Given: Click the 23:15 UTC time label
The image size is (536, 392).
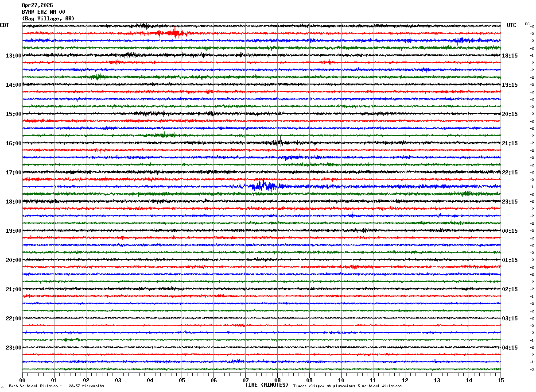Looking at the screenshot, I should pyautogui.click(x=510, y=201).
